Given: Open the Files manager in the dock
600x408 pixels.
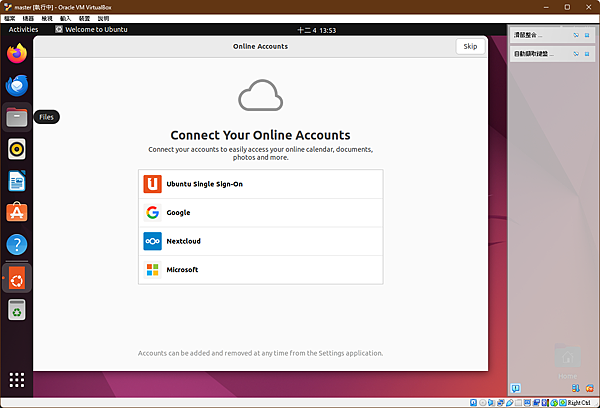Looking at the screenshot, I should click(x=17, y=117).
